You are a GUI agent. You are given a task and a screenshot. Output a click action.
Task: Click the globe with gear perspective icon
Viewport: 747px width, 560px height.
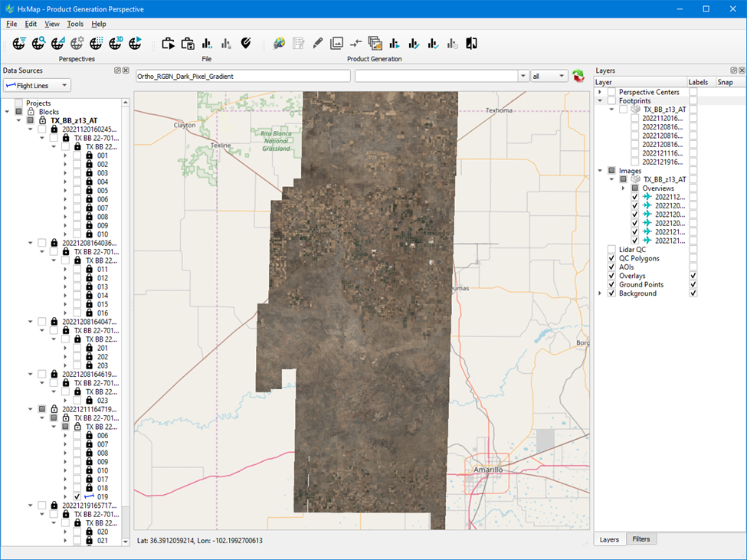point(77,44)
